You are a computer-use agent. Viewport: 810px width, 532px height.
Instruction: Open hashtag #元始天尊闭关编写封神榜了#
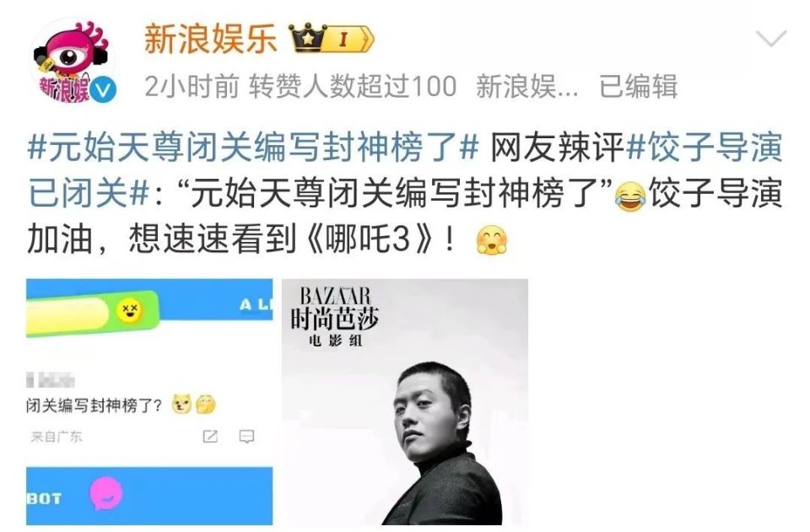pos(253,148)
